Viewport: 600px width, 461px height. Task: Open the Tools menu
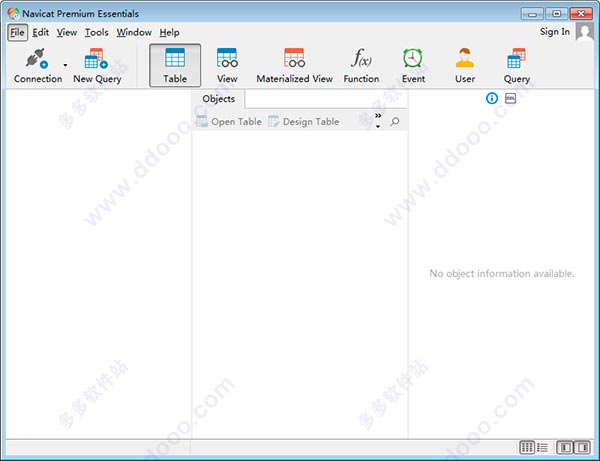pyautogui.click(x=96, y=33)
